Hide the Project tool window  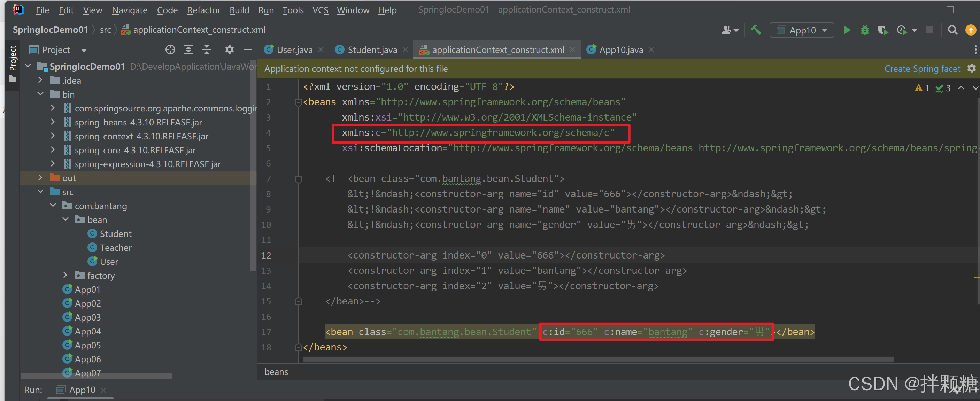click(x=248, y=50)
